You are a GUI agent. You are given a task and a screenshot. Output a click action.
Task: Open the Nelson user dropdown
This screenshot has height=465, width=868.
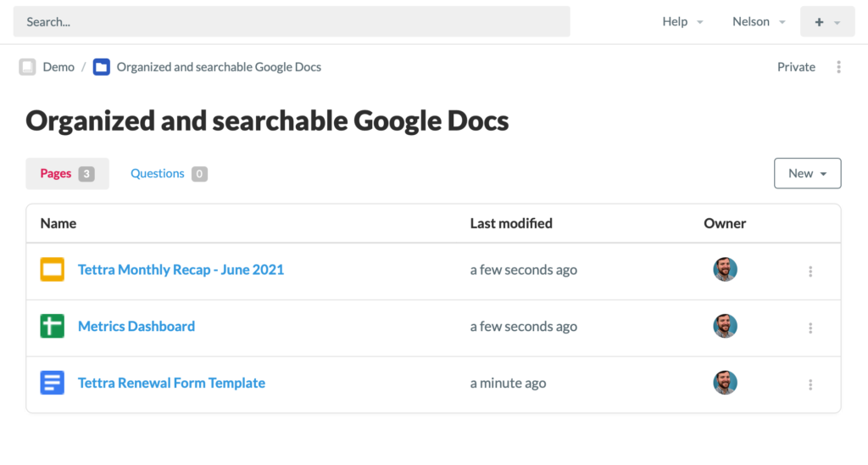tap(759, 22)
